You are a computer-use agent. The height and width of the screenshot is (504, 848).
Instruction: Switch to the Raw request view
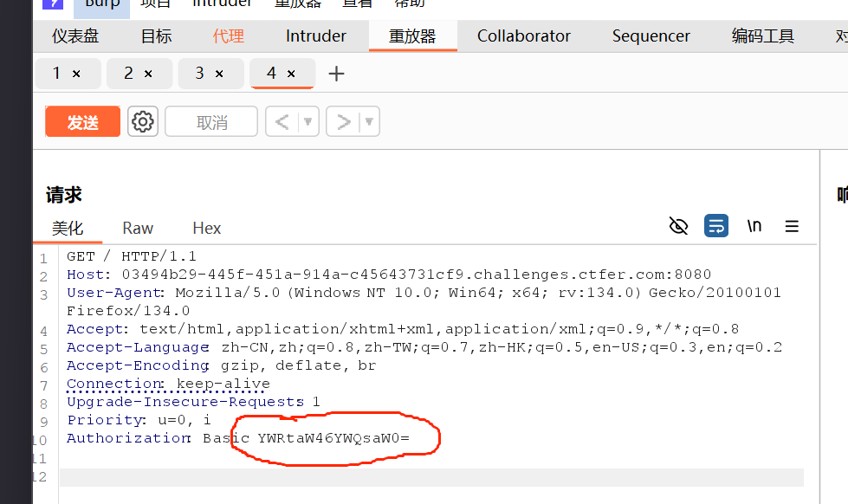point(138,228)
